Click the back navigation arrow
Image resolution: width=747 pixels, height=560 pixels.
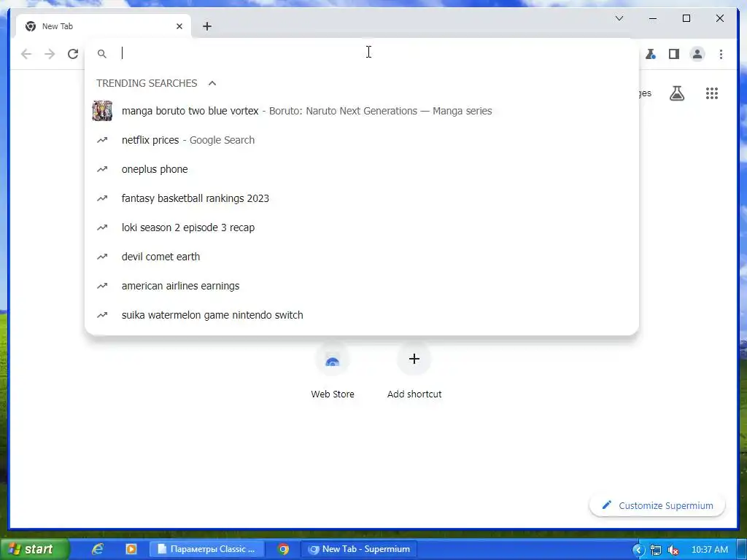26,54
